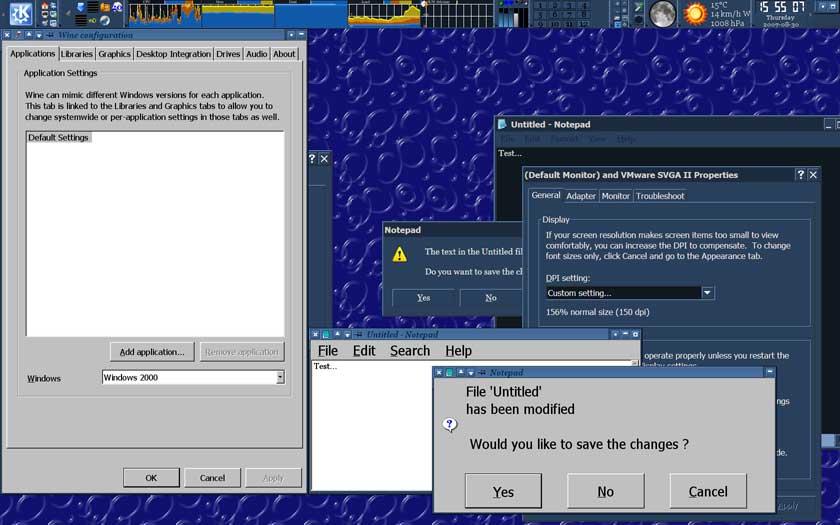This screenshot has width=840, height=525.
Task: Open the File menu in Wine Notepad
Action: [x=328, y=351]
